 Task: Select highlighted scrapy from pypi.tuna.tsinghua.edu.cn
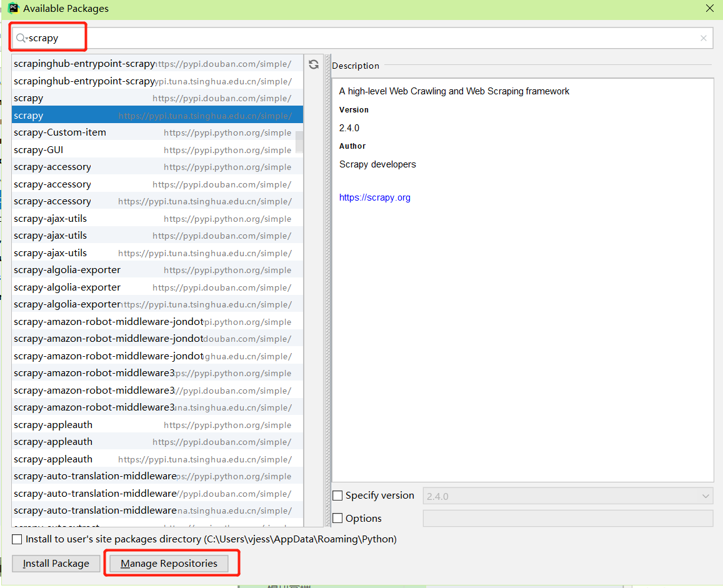pyautogui.click(x=157, y=116)
